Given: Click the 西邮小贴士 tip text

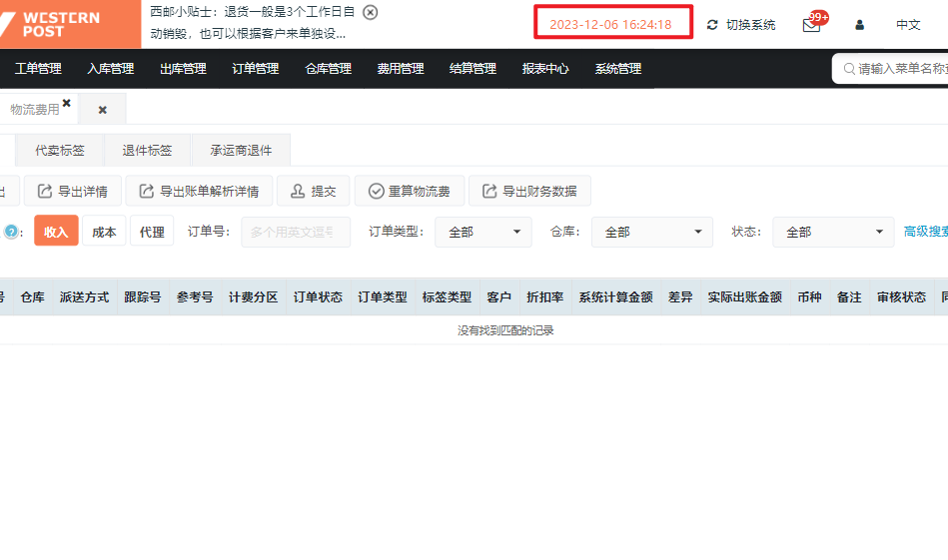Looking at the screenshot, I should click(252, 22).
